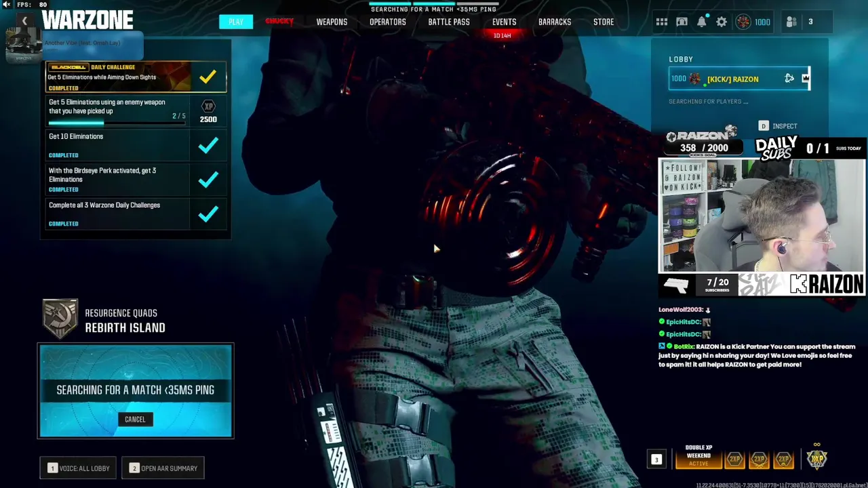Click the weapon 2XP token icon
Image resolution: width=868 pixels, height=488 pixels.
point(759,460)
